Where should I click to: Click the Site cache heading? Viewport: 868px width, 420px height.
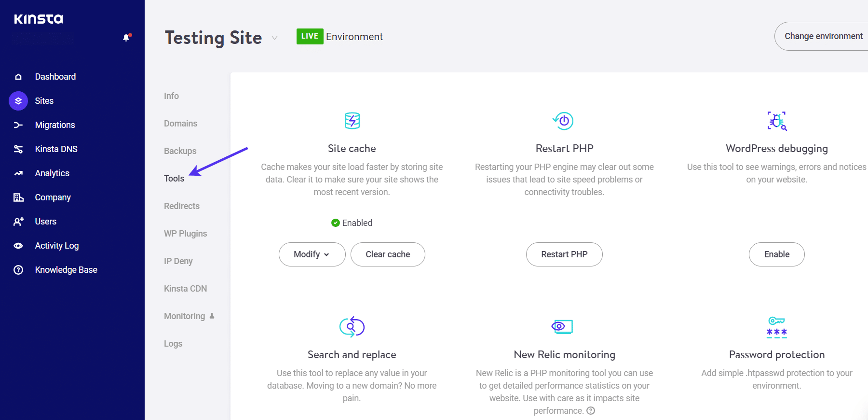pyautogui.click(x=352, y=149)
